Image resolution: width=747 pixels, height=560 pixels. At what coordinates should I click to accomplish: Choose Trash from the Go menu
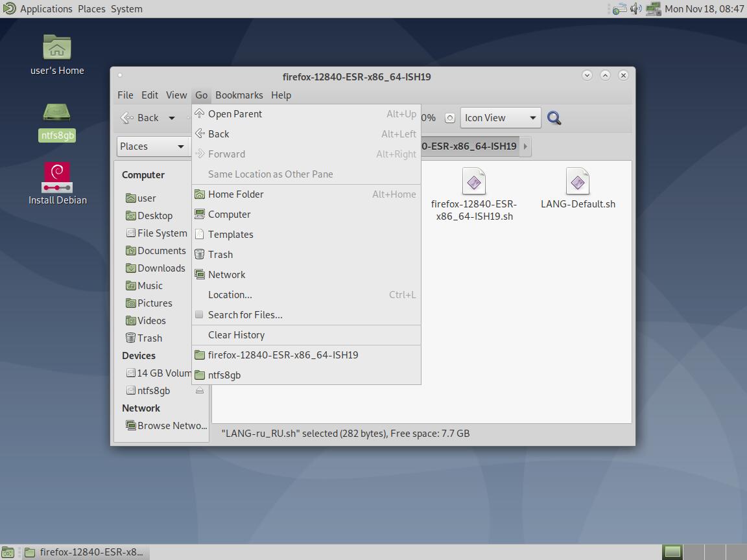coord(306,254)
